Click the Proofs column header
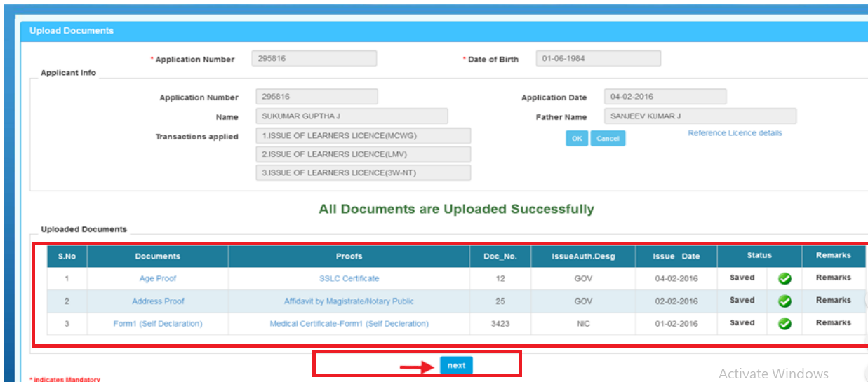 [x=349, y=257]
